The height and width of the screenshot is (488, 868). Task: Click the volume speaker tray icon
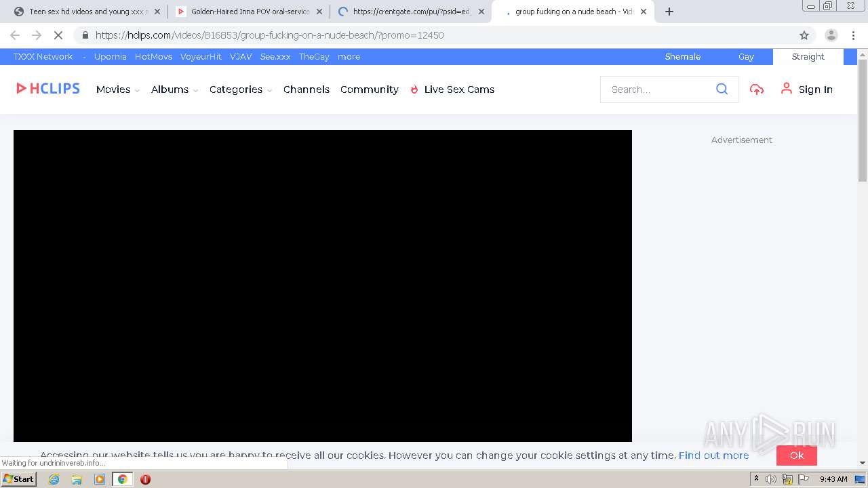pyautogui.click(x=771, y=479)
